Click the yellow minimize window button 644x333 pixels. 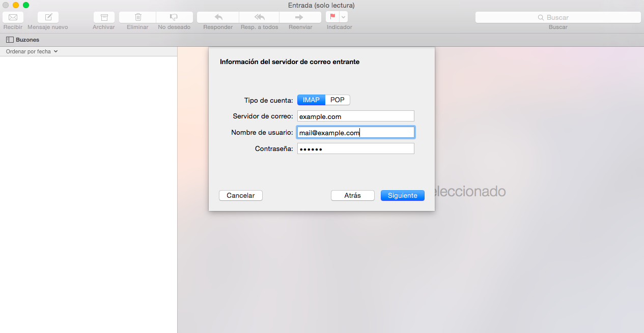(x=16, y=5)
